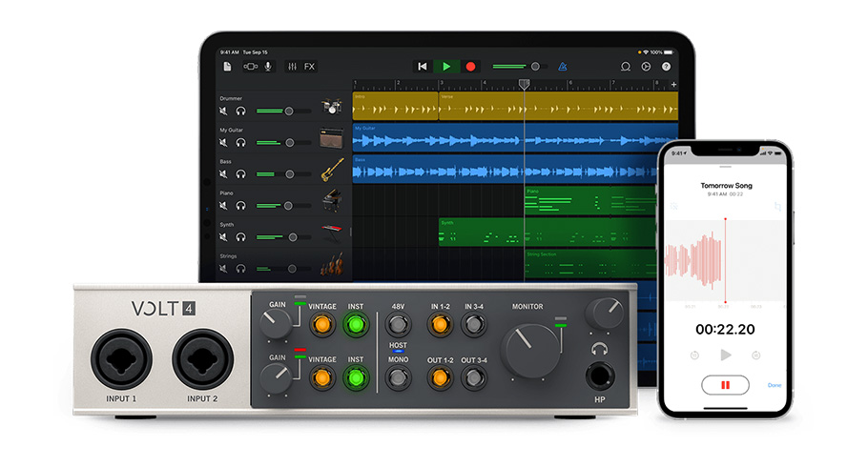Click the red playhead on iPhone waveform
The width and height of the screenshot is (868, 467).
(x=725, y=260)
